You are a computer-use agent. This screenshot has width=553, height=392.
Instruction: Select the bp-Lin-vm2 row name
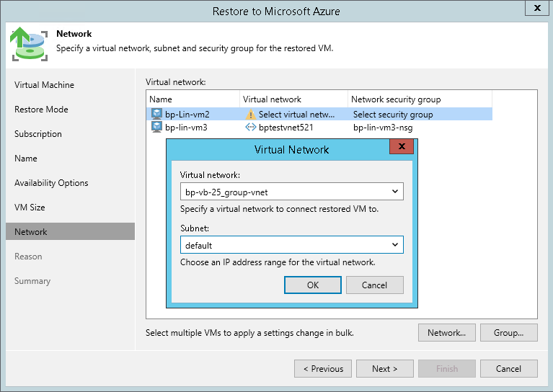click(x=187, y=115)
